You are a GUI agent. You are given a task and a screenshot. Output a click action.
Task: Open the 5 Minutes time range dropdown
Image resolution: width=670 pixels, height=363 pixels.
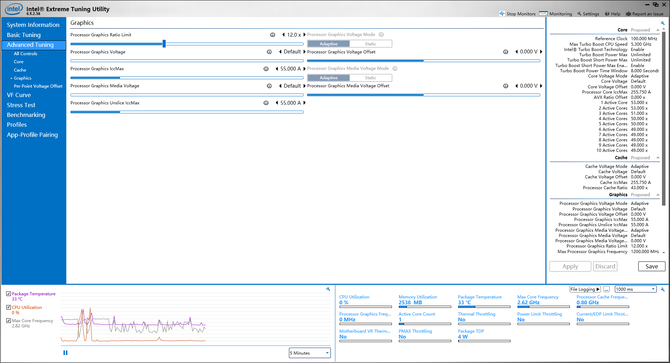(x=310, y=353)
